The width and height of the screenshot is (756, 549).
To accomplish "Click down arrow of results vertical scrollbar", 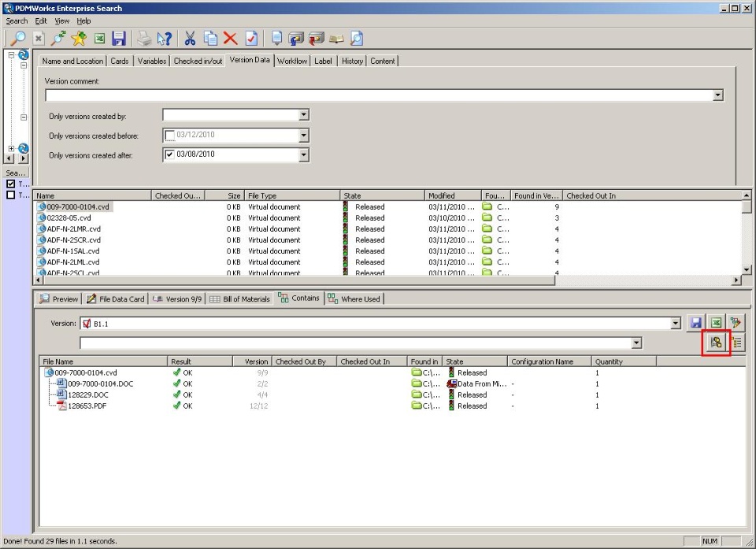I will pos(747,270).
